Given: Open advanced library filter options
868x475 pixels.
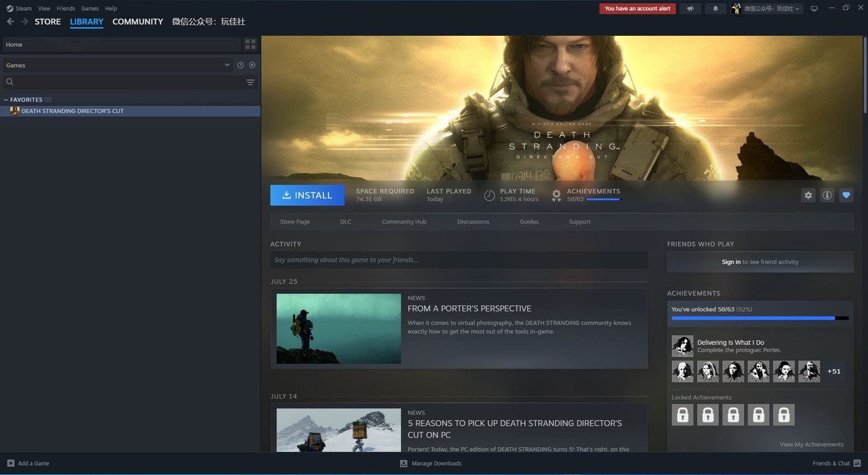Looking at the screenshot, I should (x=250, y=82).
